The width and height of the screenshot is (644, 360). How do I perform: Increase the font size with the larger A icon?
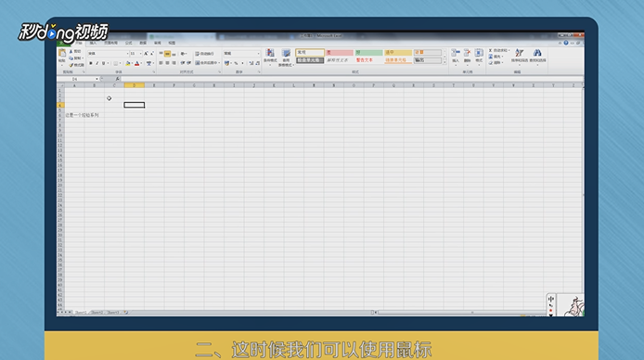click(146, 54)
